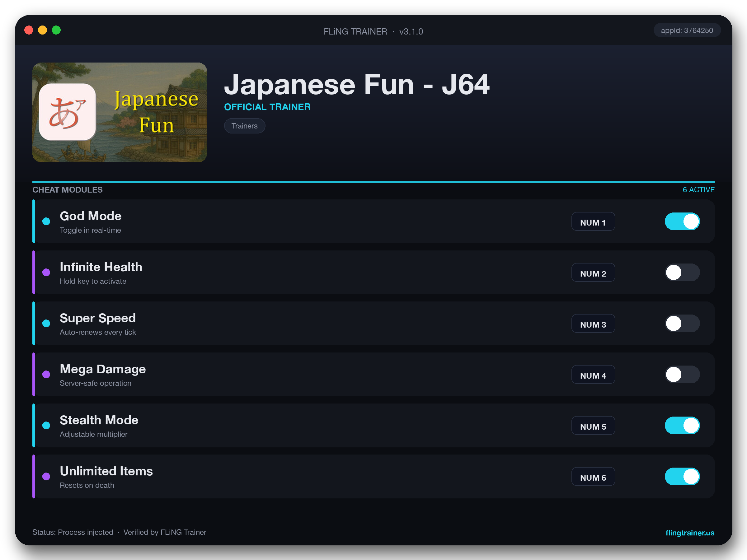Select the NUM 3 hotkey badge

[x=593, y=323]
